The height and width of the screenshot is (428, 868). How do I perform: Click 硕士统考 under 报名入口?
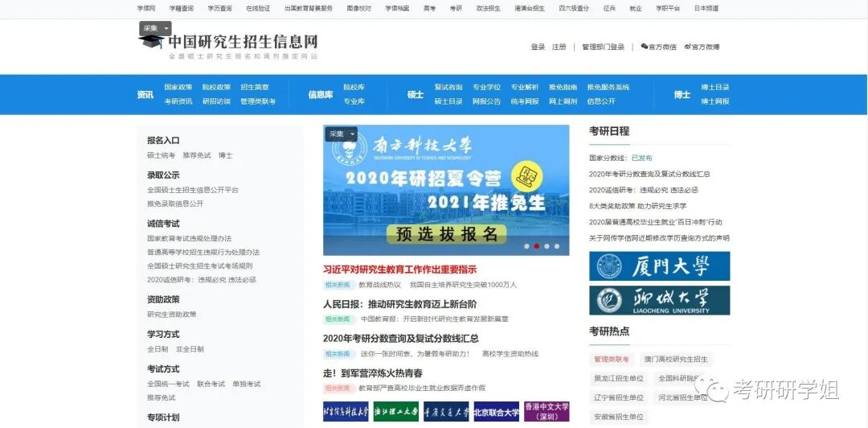coord(161,156)
